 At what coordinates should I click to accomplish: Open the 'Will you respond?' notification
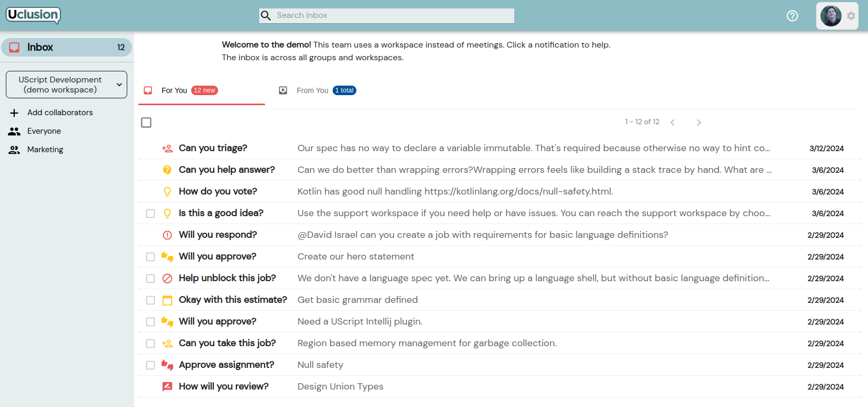(x=499, y=235)
